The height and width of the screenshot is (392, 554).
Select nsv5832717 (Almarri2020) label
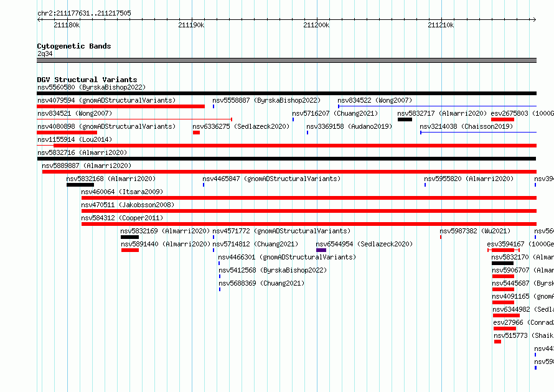click(442, 113)
